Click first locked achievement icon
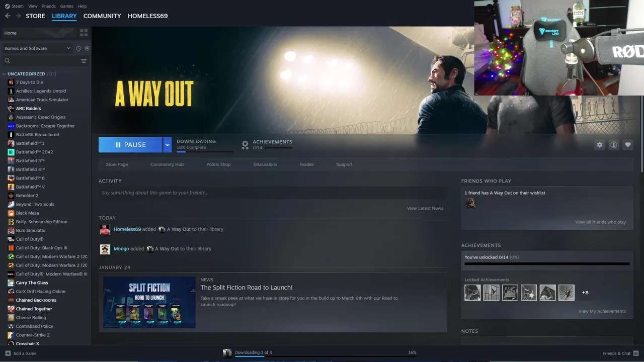Screen dimensions: 644x362 click(x=472, y=293)
